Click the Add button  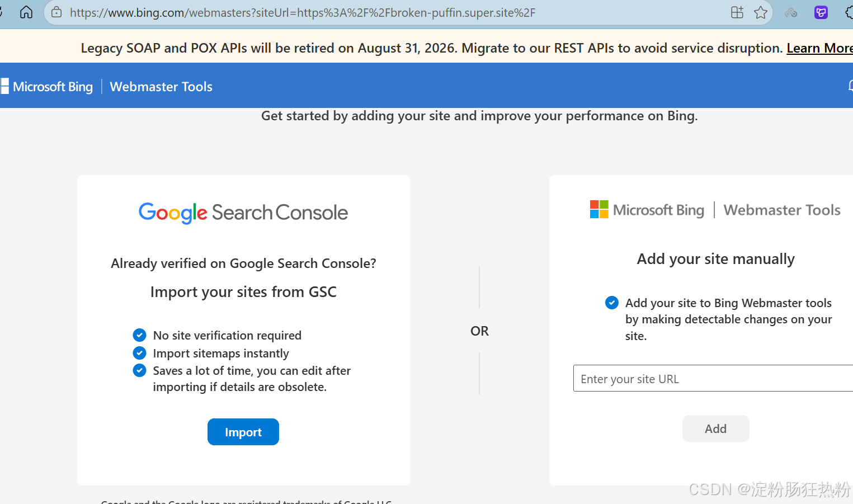pos(716,428)
